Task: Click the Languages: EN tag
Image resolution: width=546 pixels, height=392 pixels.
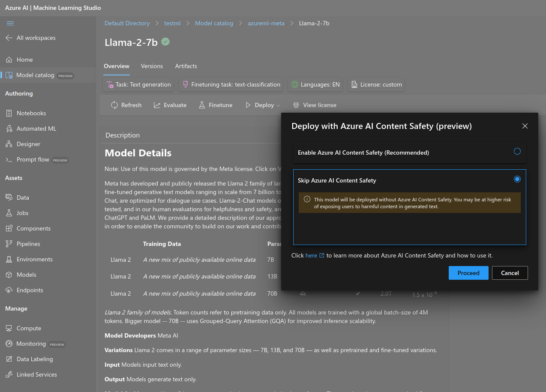Action: (315, 84)
